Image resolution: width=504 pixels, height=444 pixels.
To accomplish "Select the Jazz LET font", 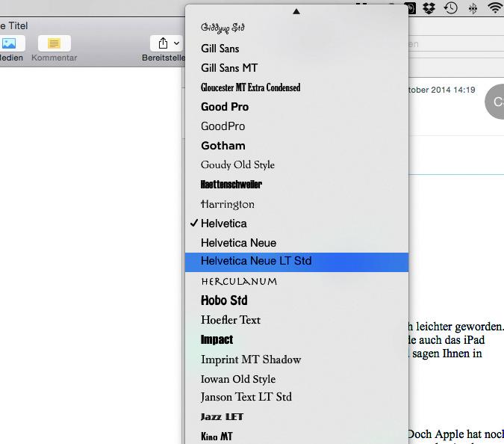I will 296,417.
